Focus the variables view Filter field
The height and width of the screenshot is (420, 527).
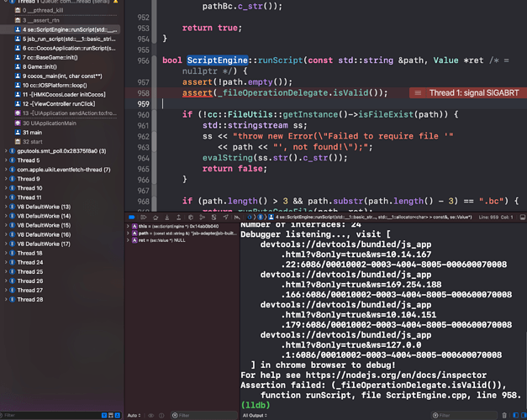pyautogui.click(x=203, y=416)
